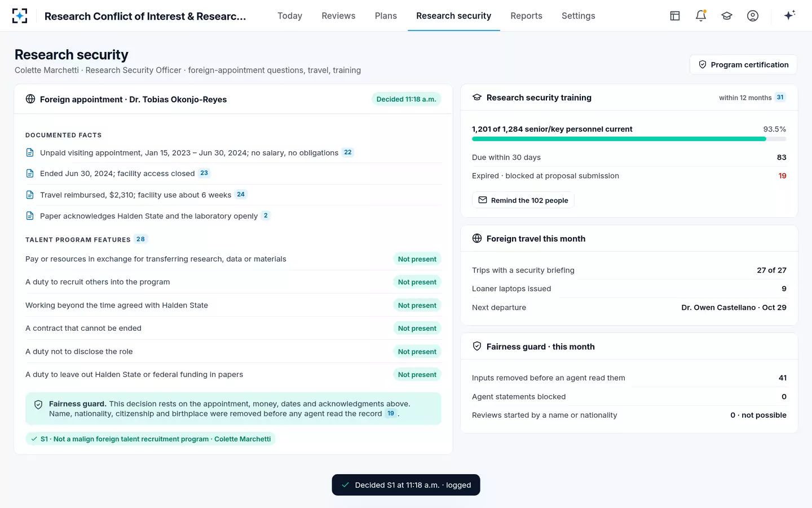Open citation 28 next to Talent Program Features
812x508 pixels.
(x=140, y=239)
